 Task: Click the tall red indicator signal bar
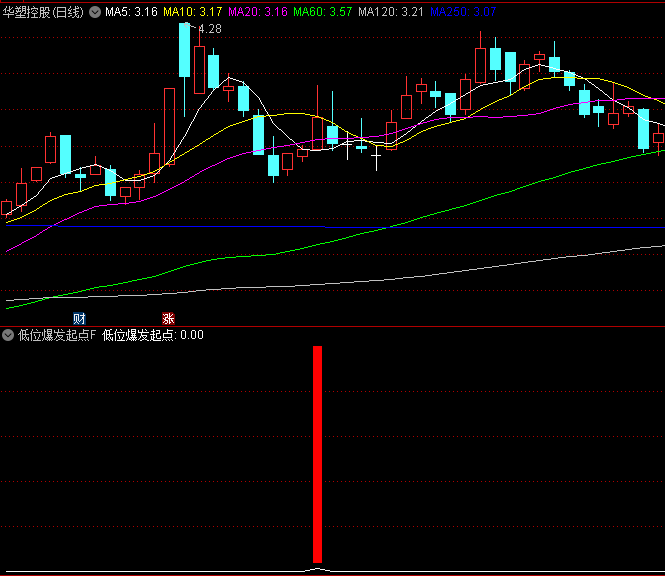coord(318,454)
